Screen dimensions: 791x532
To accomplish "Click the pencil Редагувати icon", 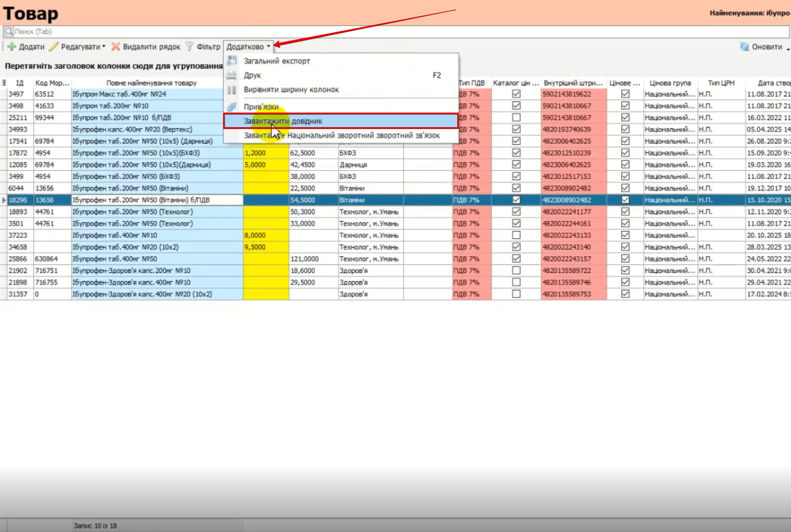I will point(54,47).
